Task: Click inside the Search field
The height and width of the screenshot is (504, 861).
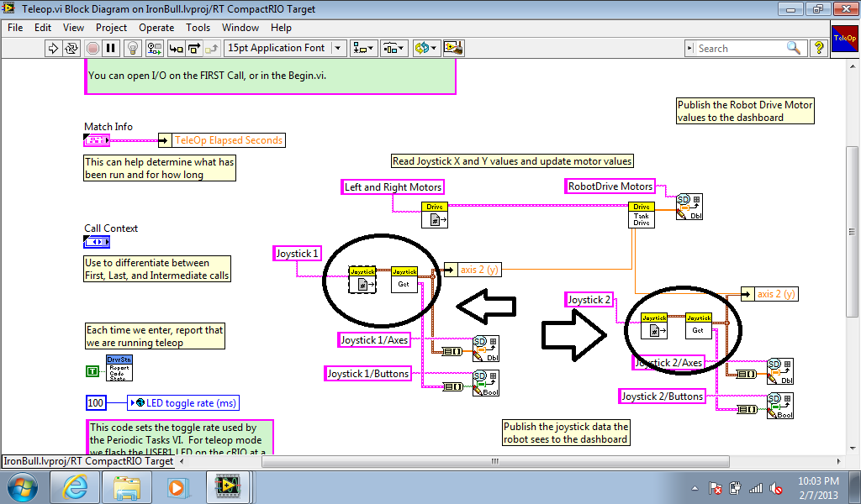Action: [x=740, y=48]
